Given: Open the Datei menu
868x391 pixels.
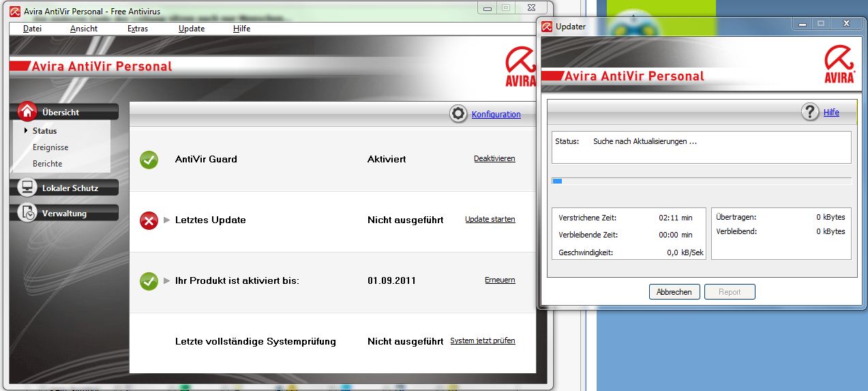Looking at the screenshot, I should (x=32, y=29).
